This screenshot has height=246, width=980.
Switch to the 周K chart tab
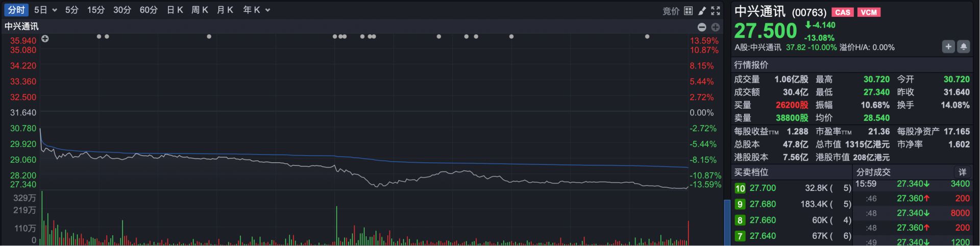click(x=200, y=10)
